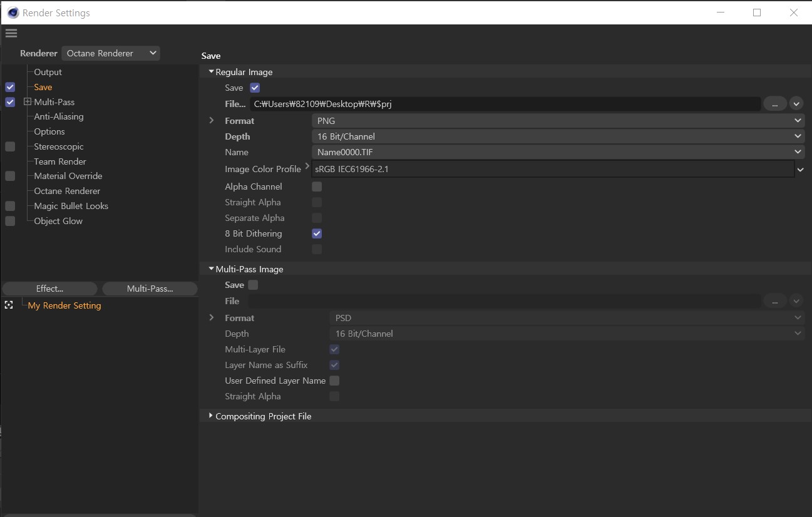Click the Multi-Pass File path field

pos(505,301)
